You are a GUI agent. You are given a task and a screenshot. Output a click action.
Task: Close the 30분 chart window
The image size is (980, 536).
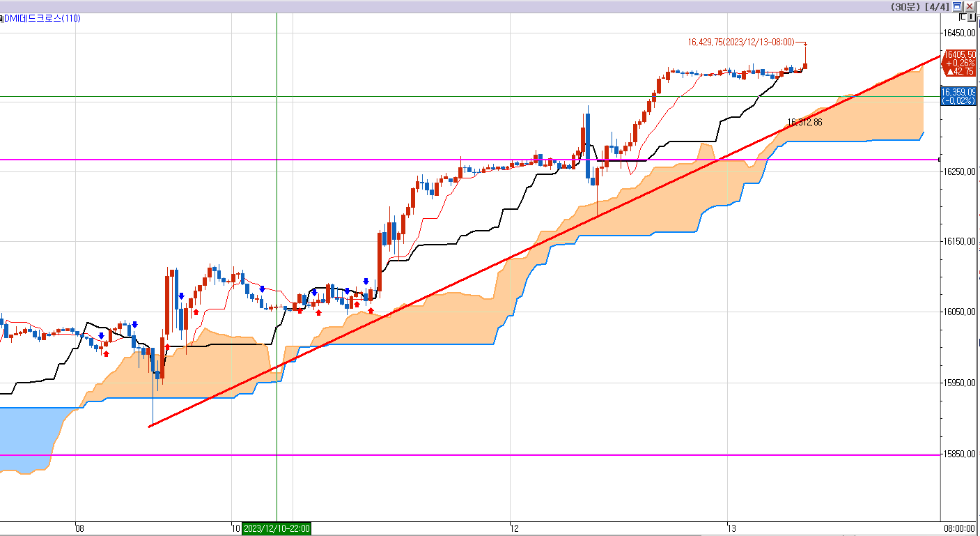(969, 6)
